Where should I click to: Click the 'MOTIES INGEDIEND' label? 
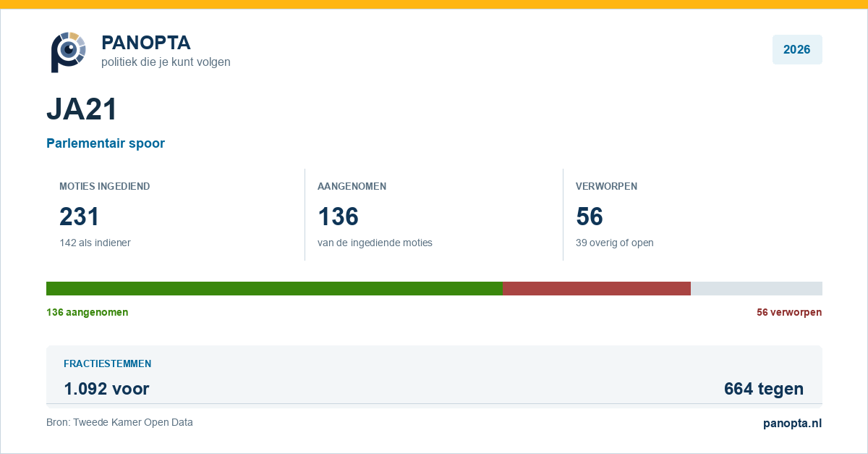(105, 186)
